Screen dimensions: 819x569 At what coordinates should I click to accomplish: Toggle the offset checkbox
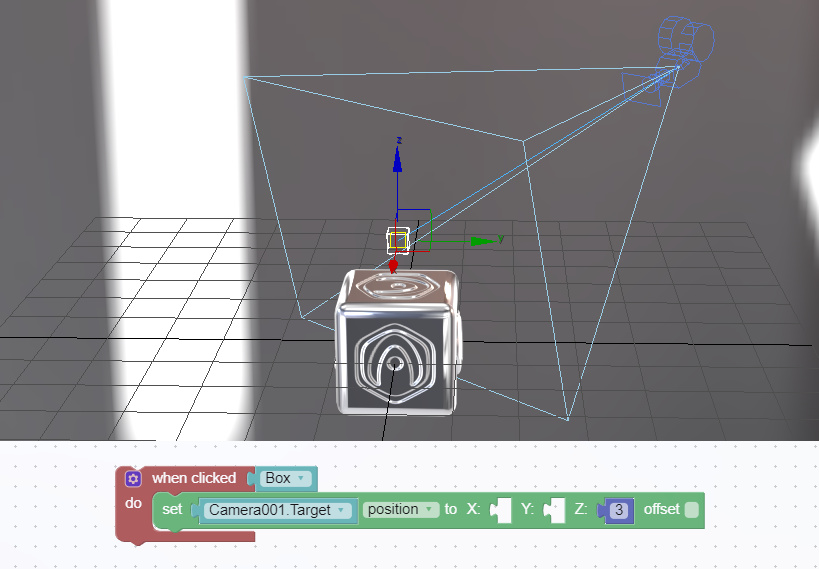click(691, 509)
